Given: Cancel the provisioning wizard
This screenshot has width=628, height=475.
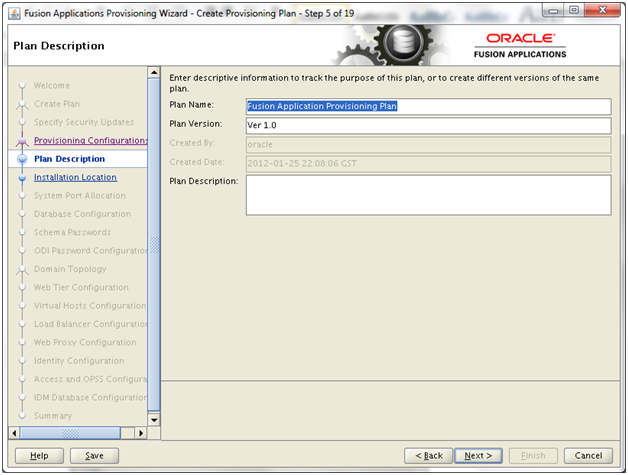Looking at the screenshot, I should 588,456.
